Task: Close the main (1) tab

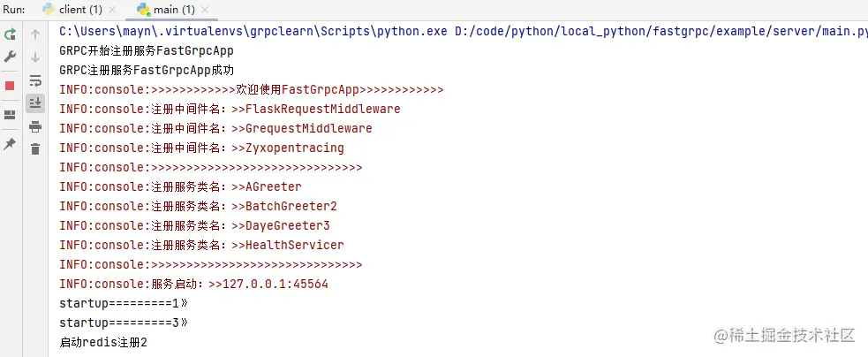Action: pos(205,10)
